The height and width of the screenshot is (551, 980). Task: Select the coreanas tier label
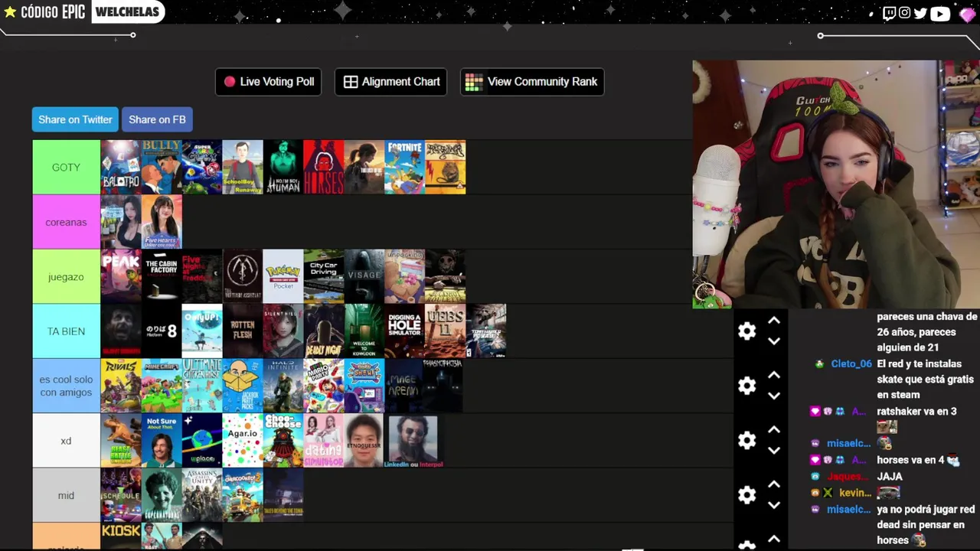(x=66, y=222)
